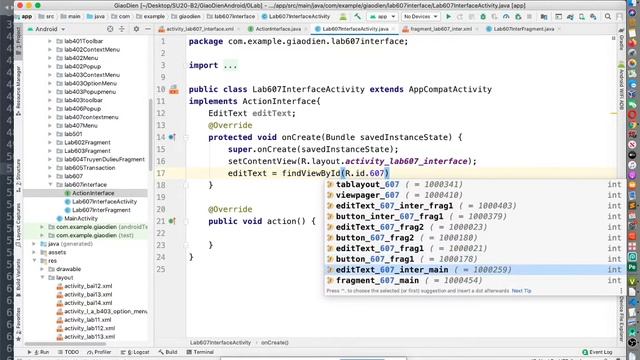Open the Project panel settings gear
The height and width of the screenshot is (360, 640).
coord(136,29)
